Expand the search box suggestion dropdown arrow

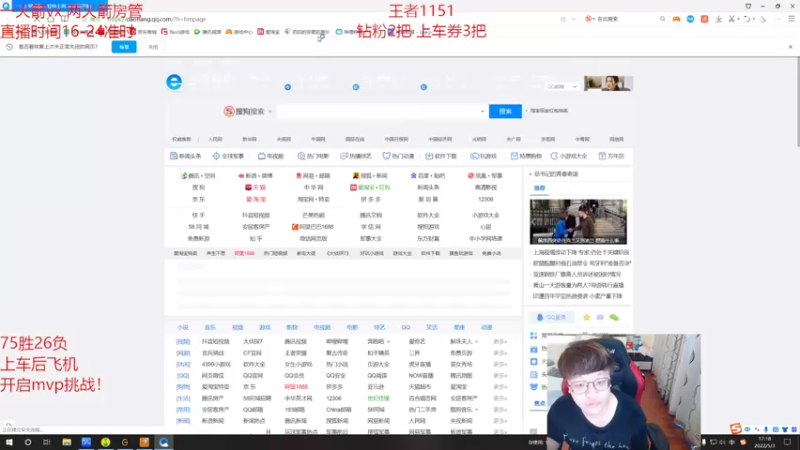[x=482, y=111]
